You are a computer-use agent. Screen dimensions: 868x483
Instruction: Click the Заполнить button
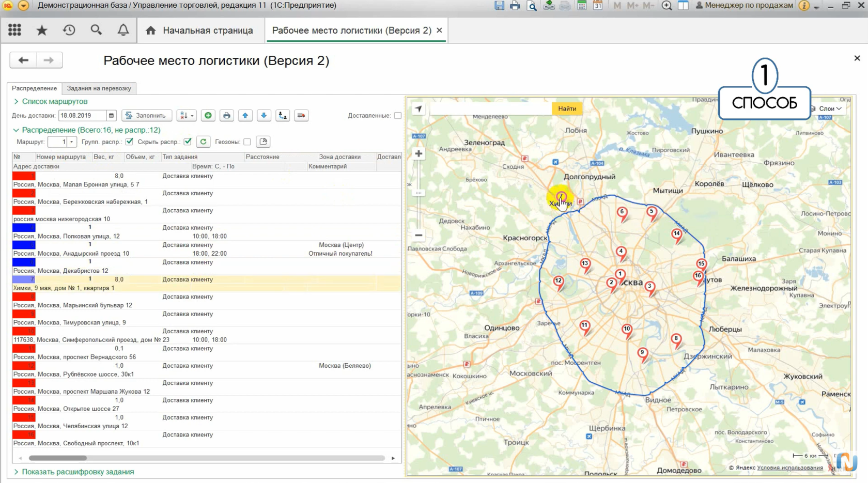(146, 116)
